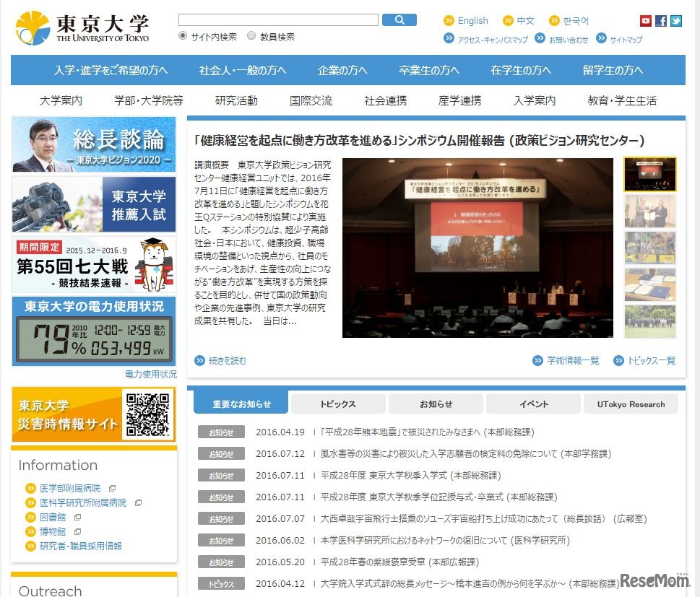700x597 pixels.
Task: Switch to the 重要なお知らせ tab
Action: point(241,403)
